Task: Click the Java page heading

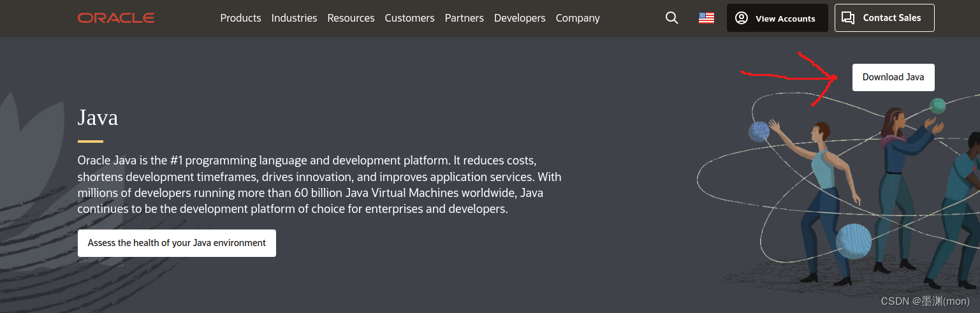Action: [x=98, y=117]
